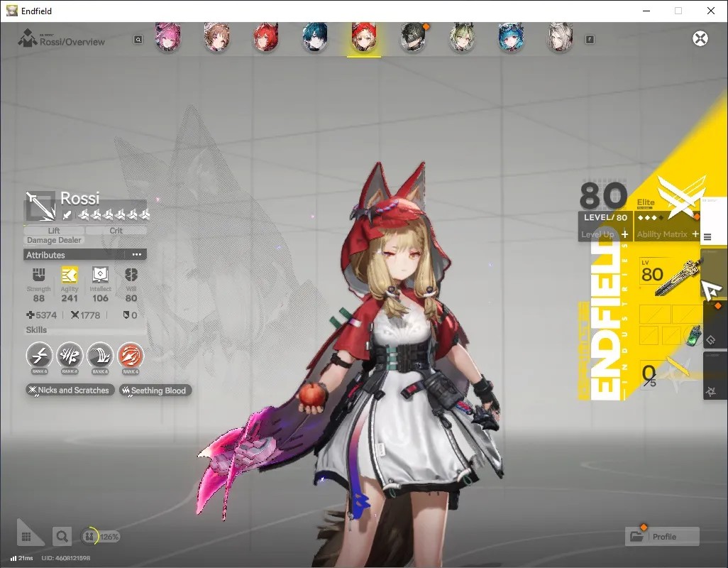Open the Ability Matrix plus button
Image resolution: width=728 pixels, height=568 pixels.
tap(695, 234)
